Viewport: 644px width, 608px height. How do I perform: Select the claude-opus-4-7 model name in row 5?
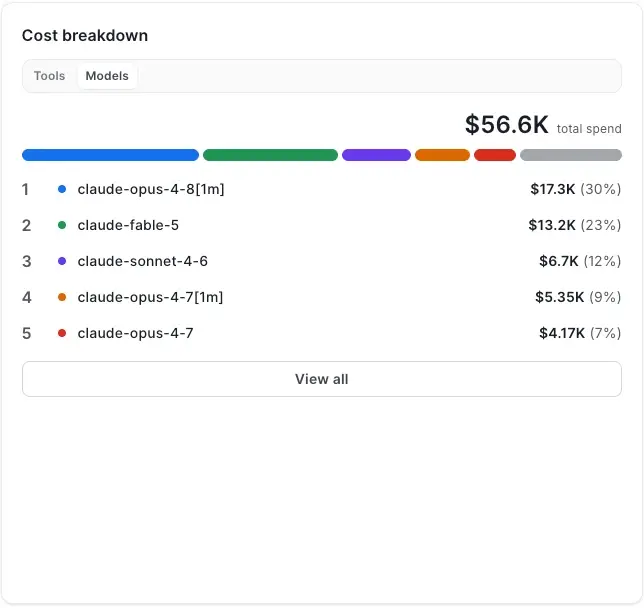click(x=136, y=333)
